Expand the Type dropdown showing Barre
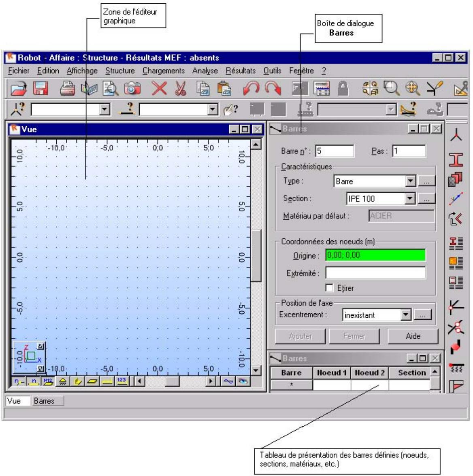The image size is (473, 476). tap(410, 181)
